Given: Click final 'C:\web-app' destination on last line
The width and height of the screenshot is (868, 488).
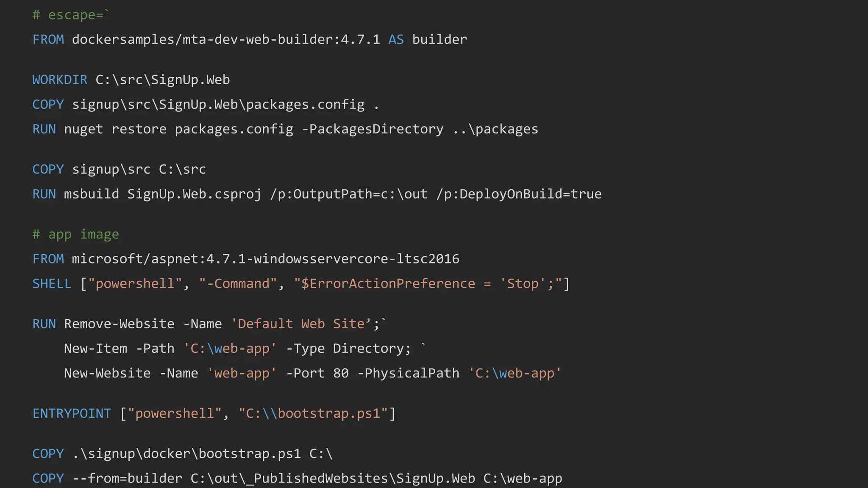Looking at the screenshot, I should click(x=523, y=478).
